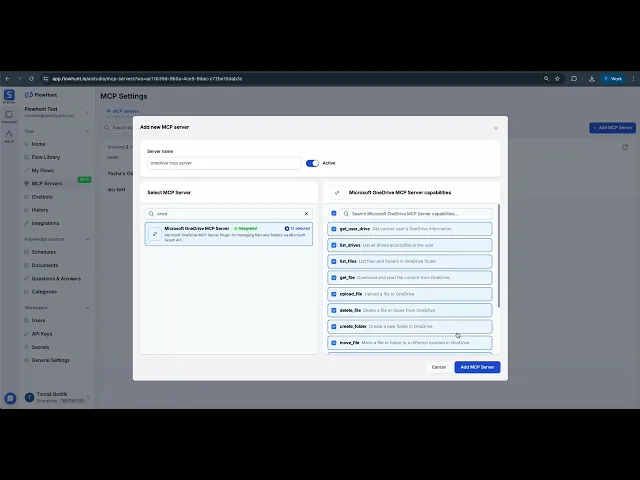Screen dimensions: 640x480
Task: Click the Secrets sidebar icon
Action: click(x=27, y=347)
